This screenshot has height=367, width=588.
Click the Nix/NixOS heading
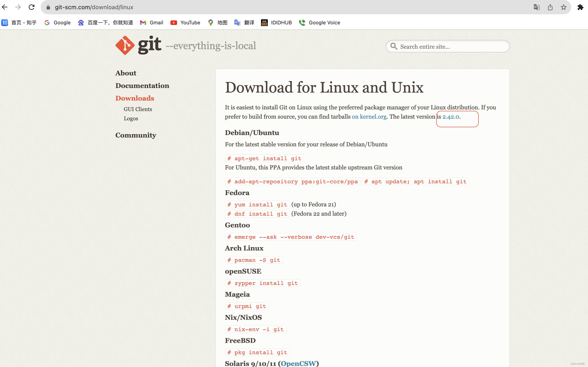pos(243,317)
